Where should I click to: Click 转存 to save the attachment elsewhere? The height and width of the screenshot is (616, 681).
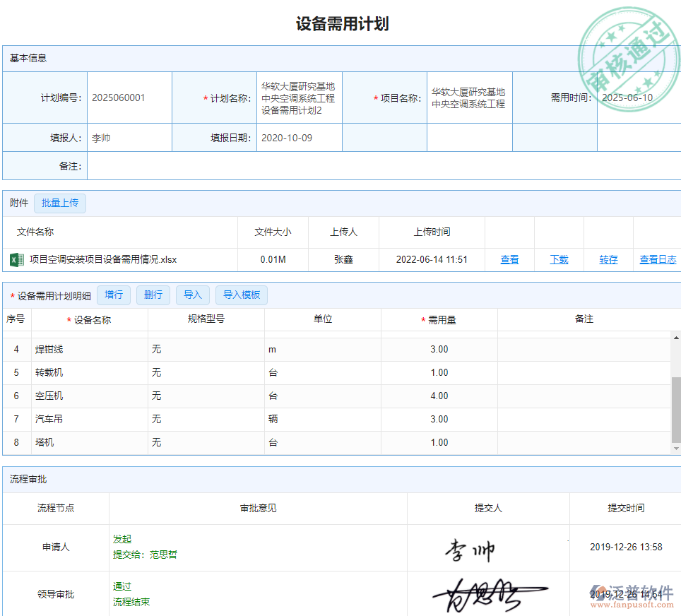[608, 260]
